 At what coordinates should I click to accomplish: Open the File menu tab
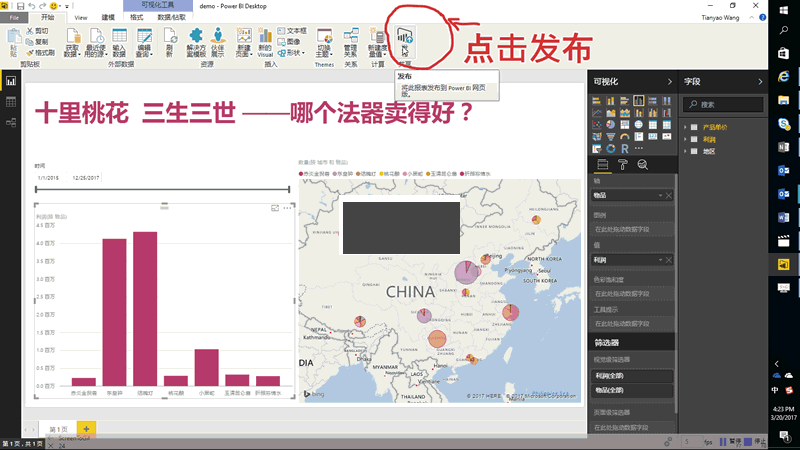click(14, 18)
